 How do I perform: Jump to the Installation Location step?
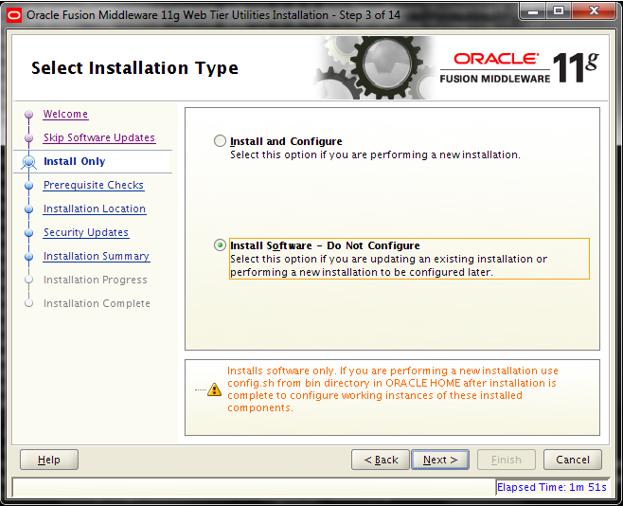(95, 209)
